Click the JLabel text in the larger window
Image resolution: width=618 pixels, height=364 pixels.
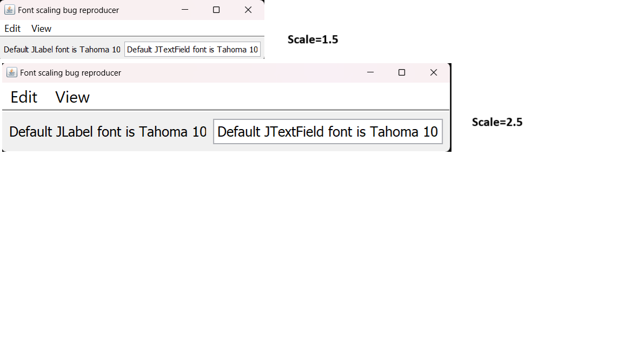coord(108,132)
